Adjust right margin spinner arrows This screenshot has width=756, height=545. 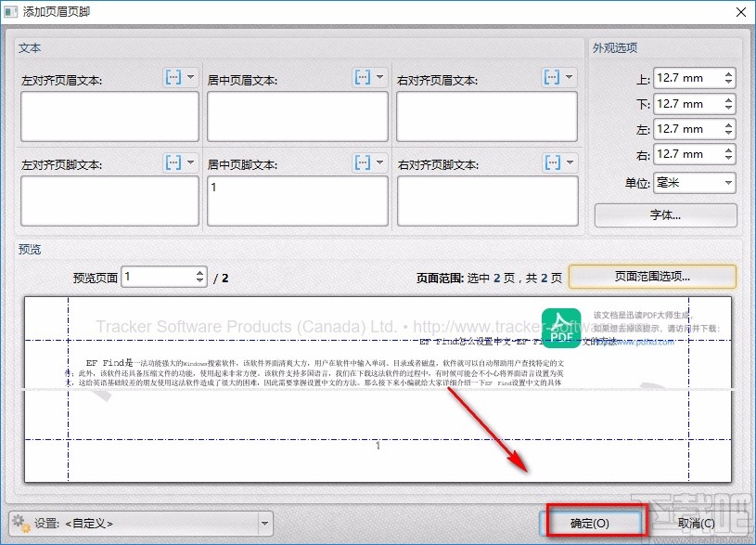point(728,154)
